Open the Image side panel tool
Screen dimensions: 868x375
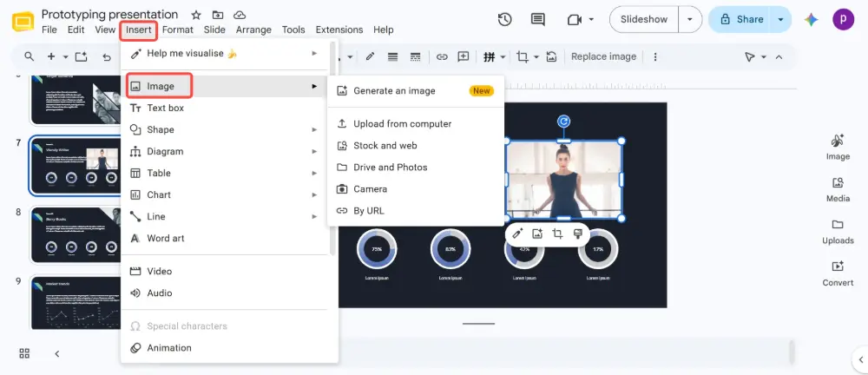coord(838,147)
